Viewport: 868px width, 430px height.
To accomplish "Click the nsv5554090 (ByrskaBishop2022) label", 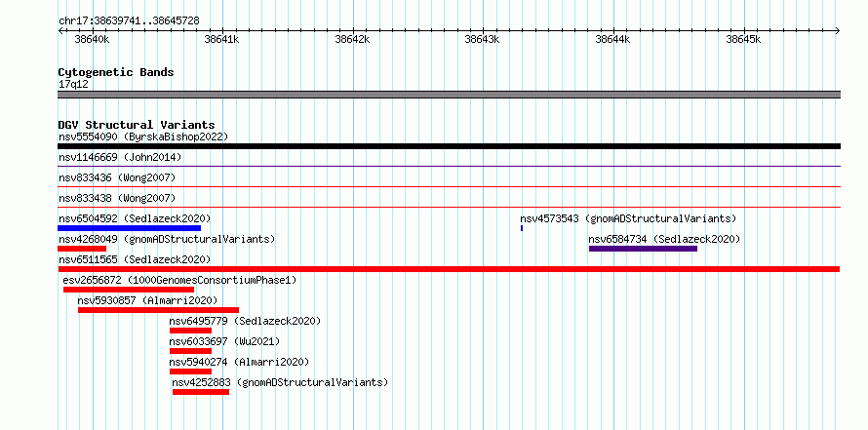I will 143,137.
